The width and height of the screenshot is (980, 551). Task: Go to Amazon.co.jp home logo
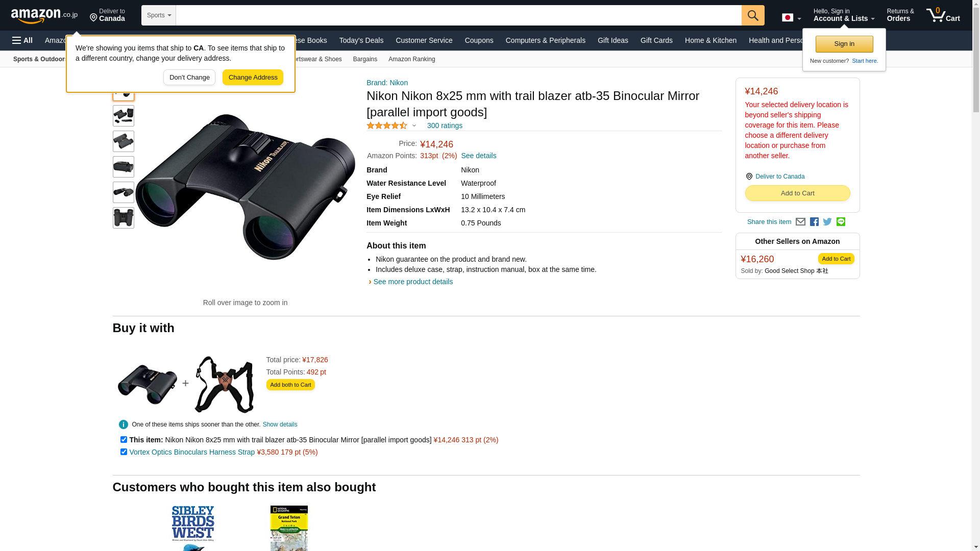[x=44, y=15]
